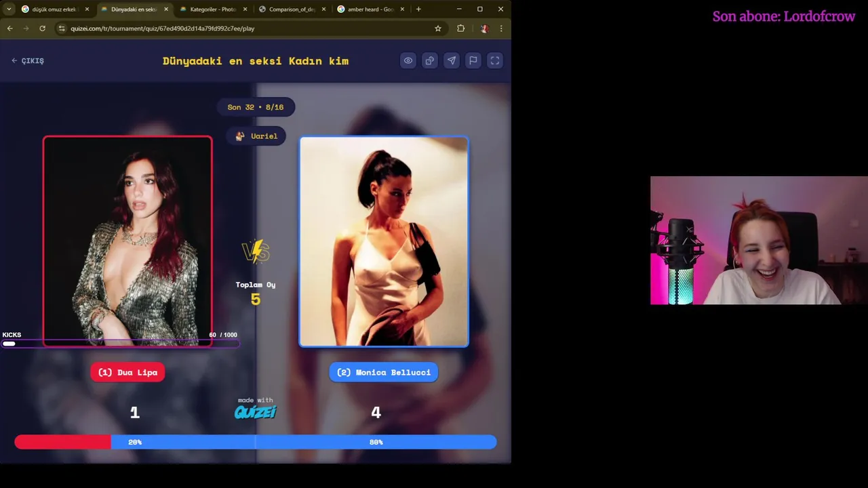
Task: Click the blue 80% vote bar segment
Action: pos(304,442)
